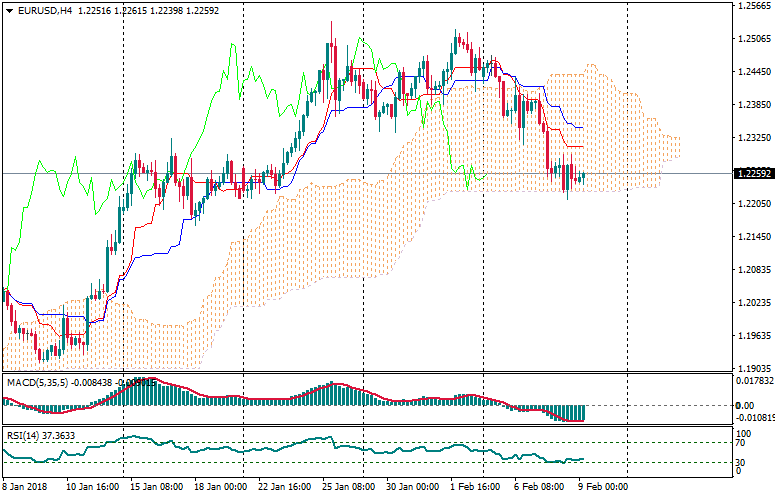Click the 1.23850 price scale label
The width and height of the screenshot is (775, 498).
753,105
